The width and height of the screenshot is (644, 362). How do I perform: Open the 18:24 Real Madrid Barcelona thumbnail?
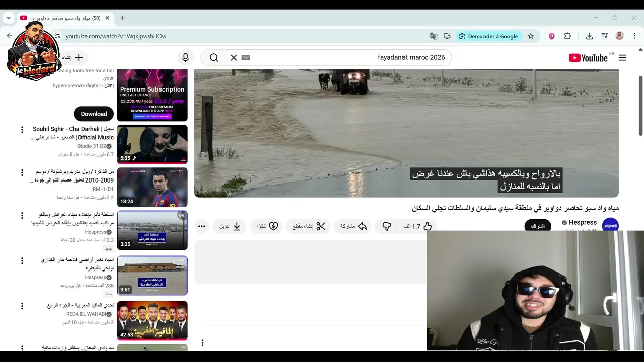point(152,188)
